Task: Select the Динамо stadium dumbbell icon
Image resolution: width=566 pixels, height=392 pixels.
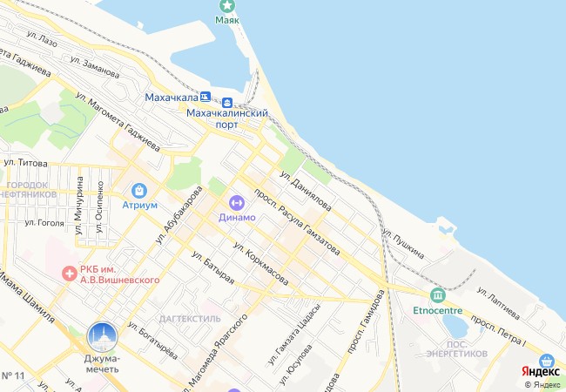Action: pyautogui.click(x=237, y=203)
